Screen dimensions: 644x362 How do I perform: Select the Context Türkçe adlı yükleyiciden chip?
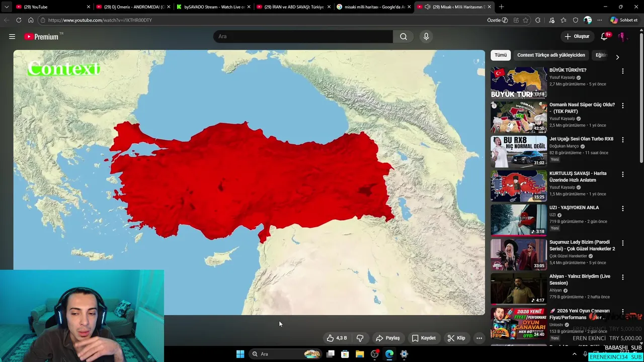551,55
